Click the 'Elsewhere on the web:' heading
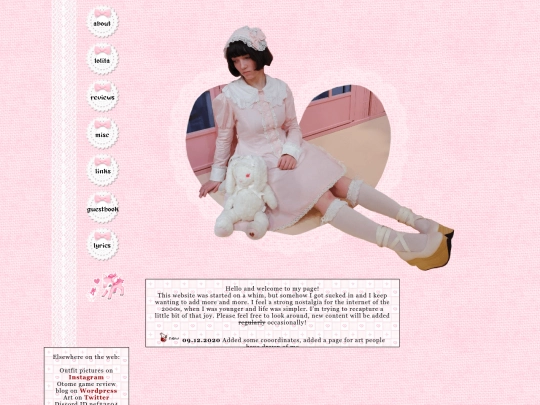Image resolution: width=540 pixels, height=405 pixels. tap(86, 357)
